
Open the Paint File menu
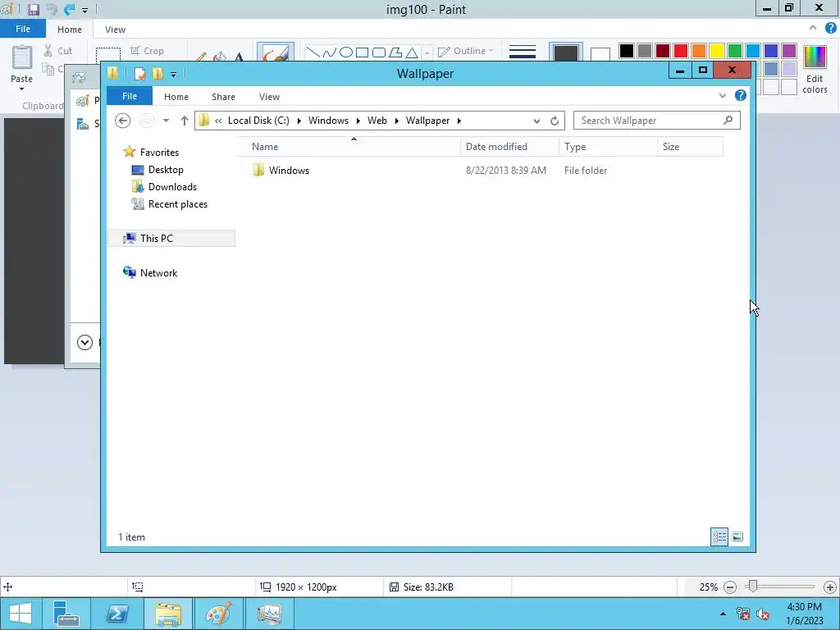point(22,29)
